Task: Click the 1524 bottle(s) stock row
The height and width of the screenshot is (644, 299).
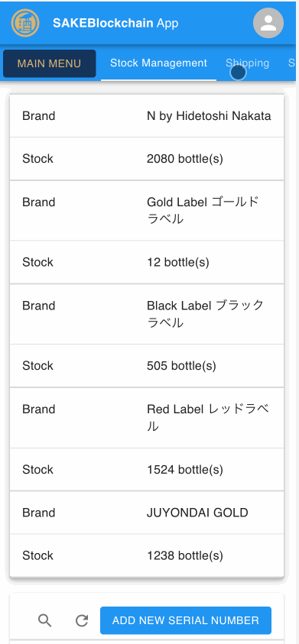Action: coord(147,470)
